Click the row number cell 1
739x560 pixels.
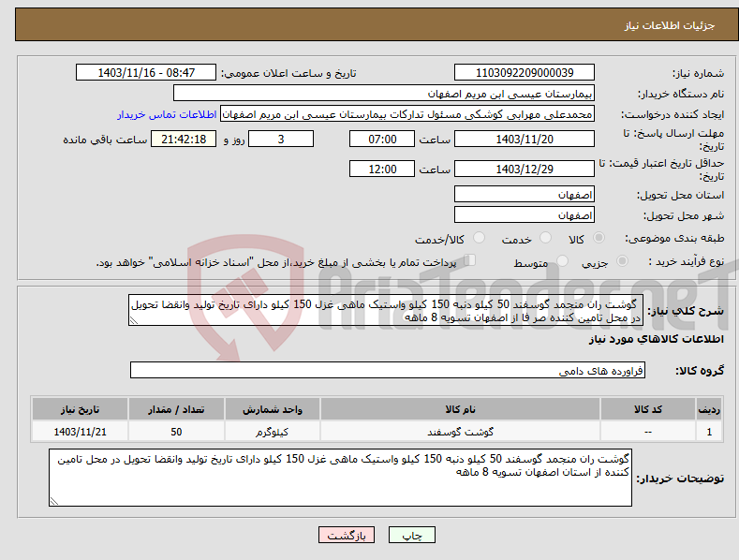coord(709,432)
